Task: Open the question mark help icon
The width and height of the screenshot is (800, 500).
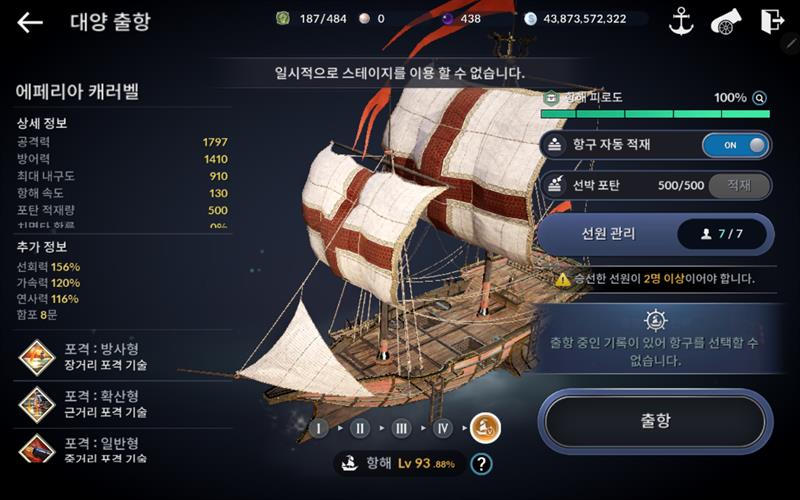Action: (481, 464)
